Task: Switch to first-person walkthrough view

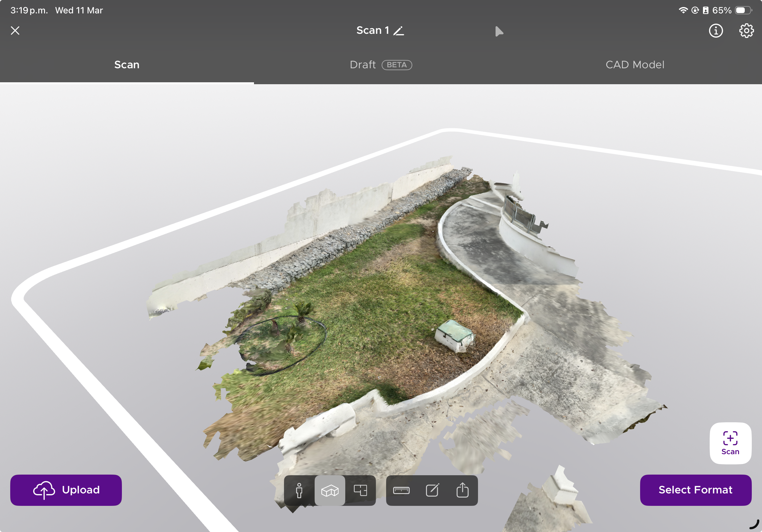Action: 299,490
